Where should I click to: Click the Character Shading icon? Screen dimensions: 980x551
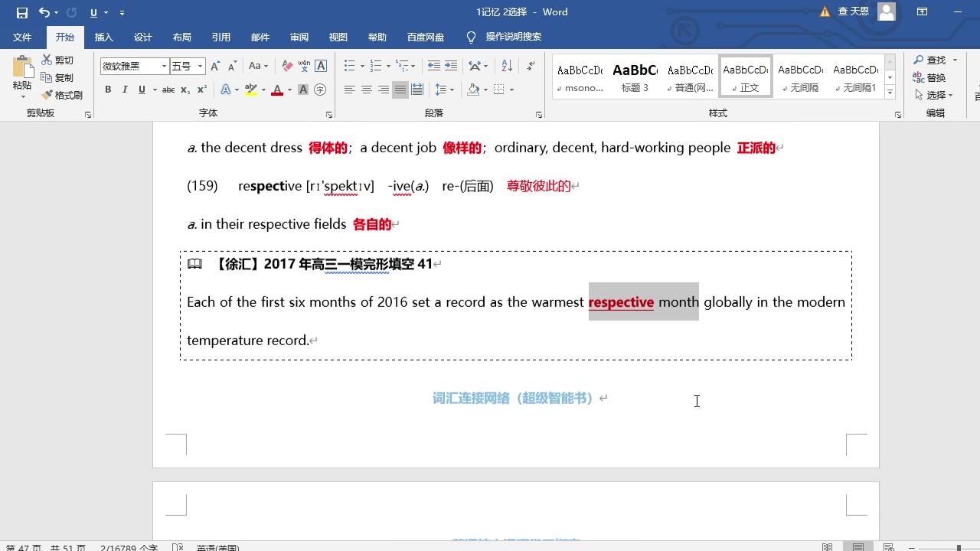[303, 90]
